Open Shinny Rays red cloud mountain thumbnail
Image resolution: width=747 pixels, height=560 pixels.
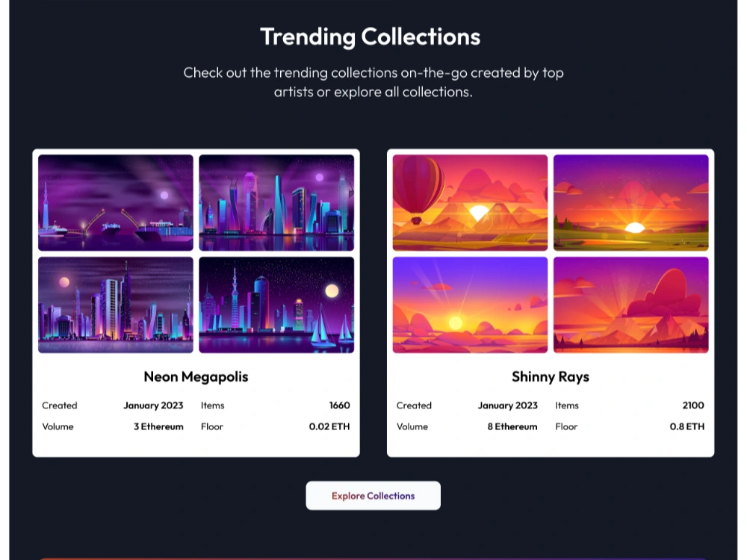coord(630,305)
